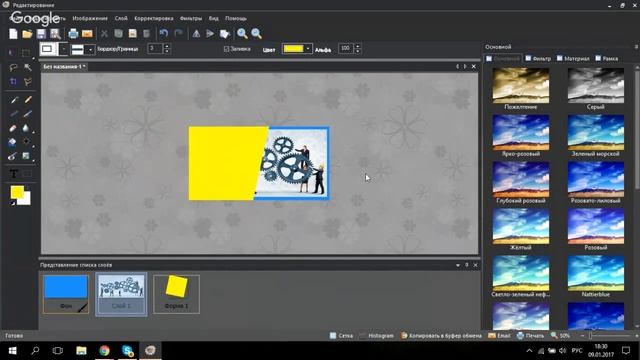Click the Print icon in the toolbar
The image size is (640, 360).
pos(73,33)
